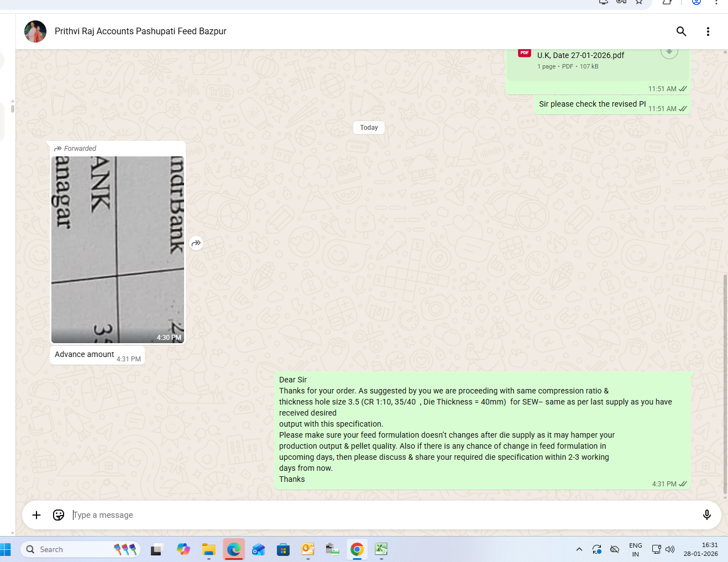Click the attach plus icon
The width and height of the screenshot is (728, 562).
36,515
